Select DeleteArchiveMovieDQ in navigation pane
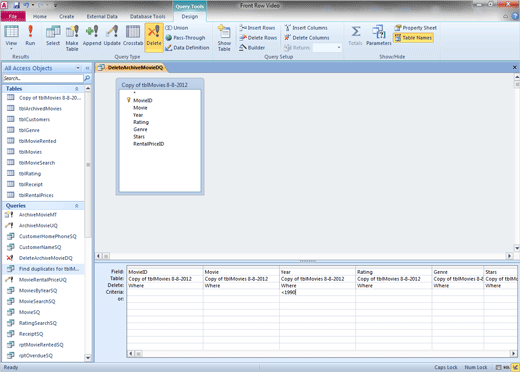The width and height of the screenshot is (520, 372). [45, 258]
